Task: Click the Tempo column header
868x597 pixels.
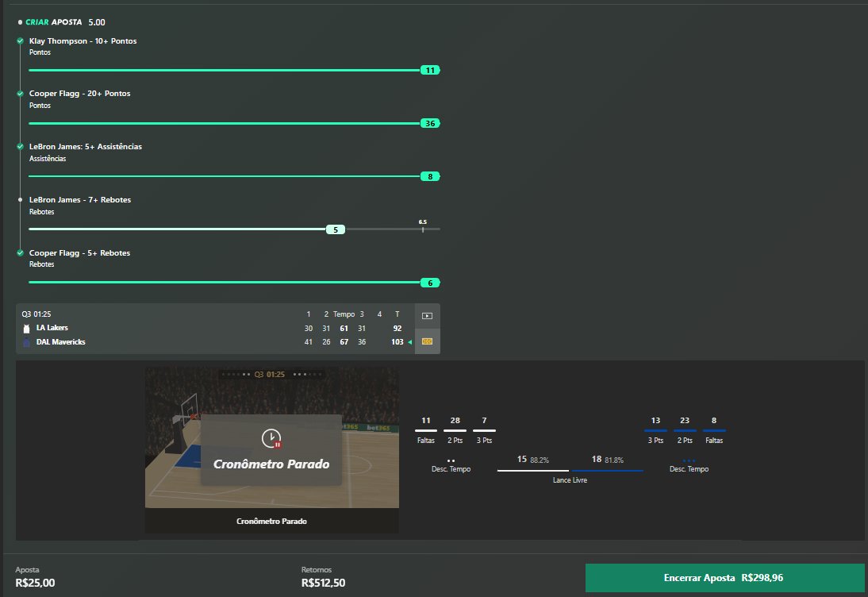Action: click(344, 314)
